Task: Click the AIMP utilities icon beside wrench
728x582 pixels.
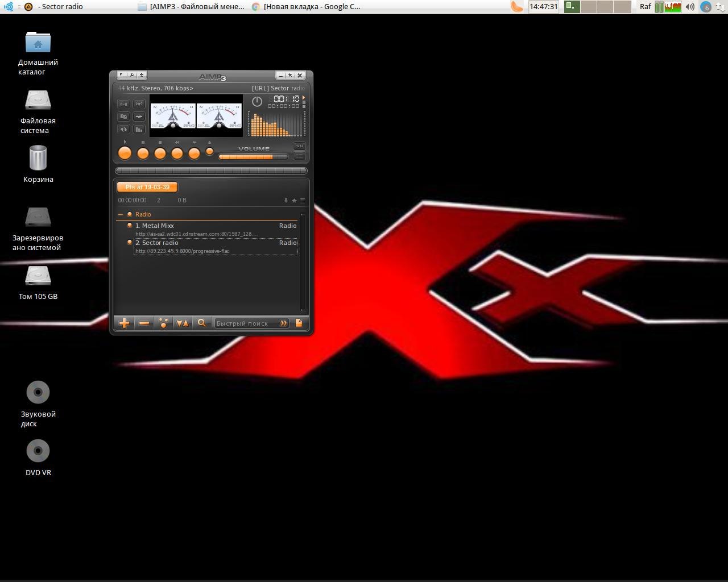Action: pyautogui.click(x=142, y=75)
